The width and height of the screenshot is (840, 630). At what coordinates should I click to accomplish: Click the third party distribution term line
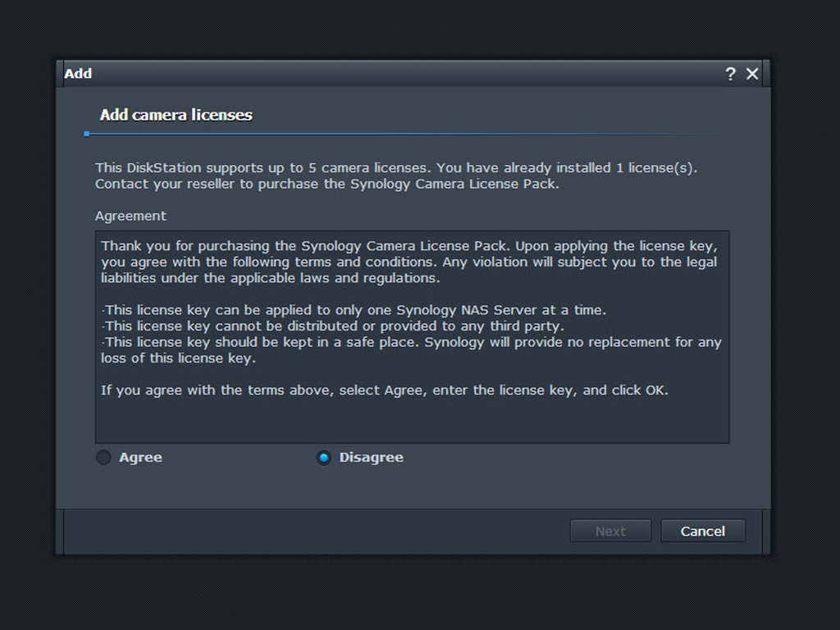pos(333,326)
